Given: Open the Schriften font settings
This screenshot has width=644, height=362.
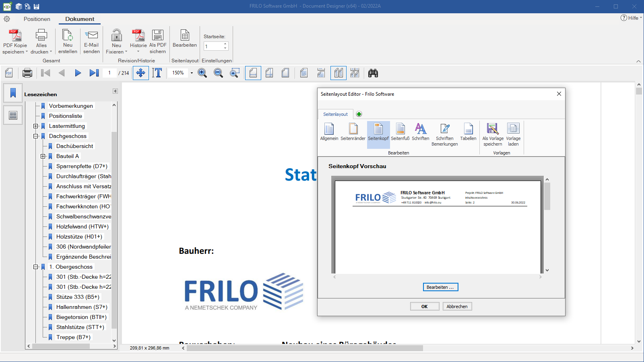Looking at the screenshot, I should [421, 132].
